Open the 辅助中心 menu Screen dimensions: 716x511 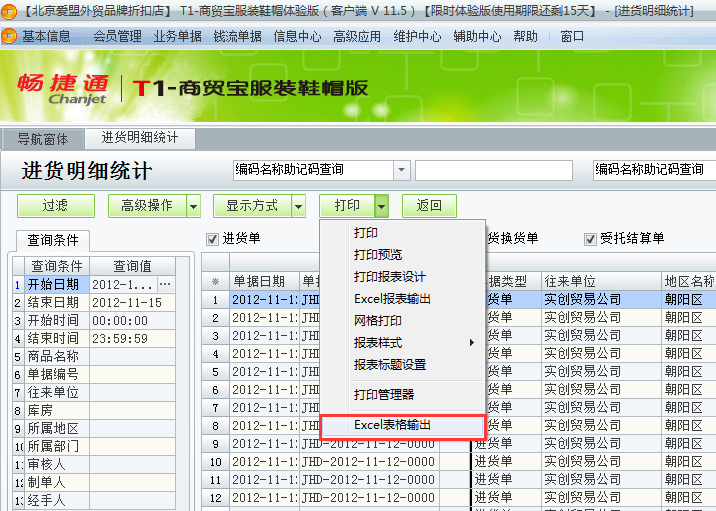click(x=477, y=36)
